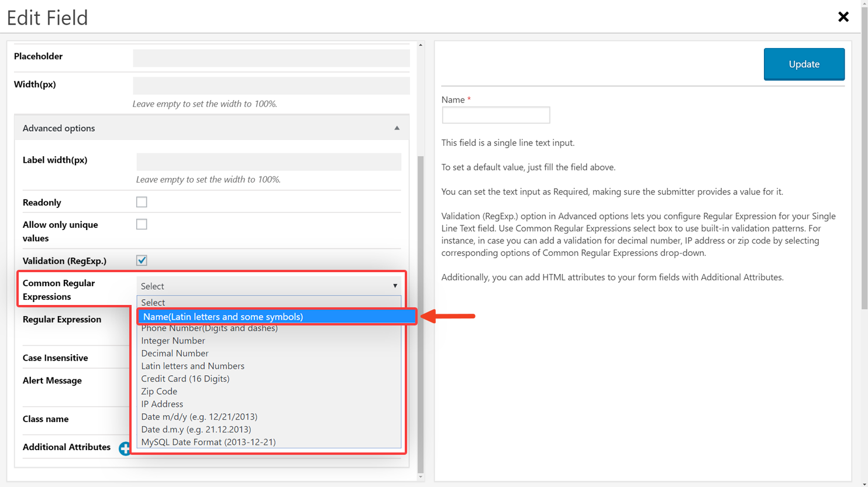Click the Placeholder input field
The width and height of the screenshot is (868, 487).
(x=271, y=57)
